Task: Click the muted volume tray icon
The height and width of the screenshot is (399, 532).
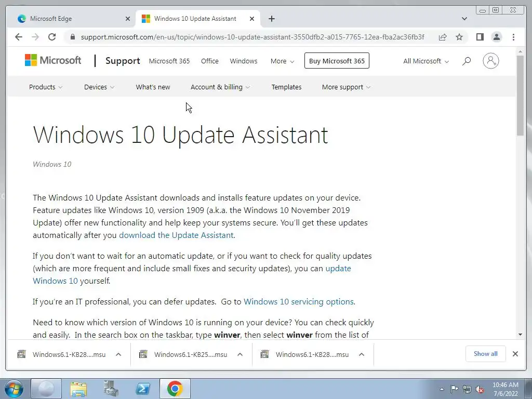Action: 480,389
